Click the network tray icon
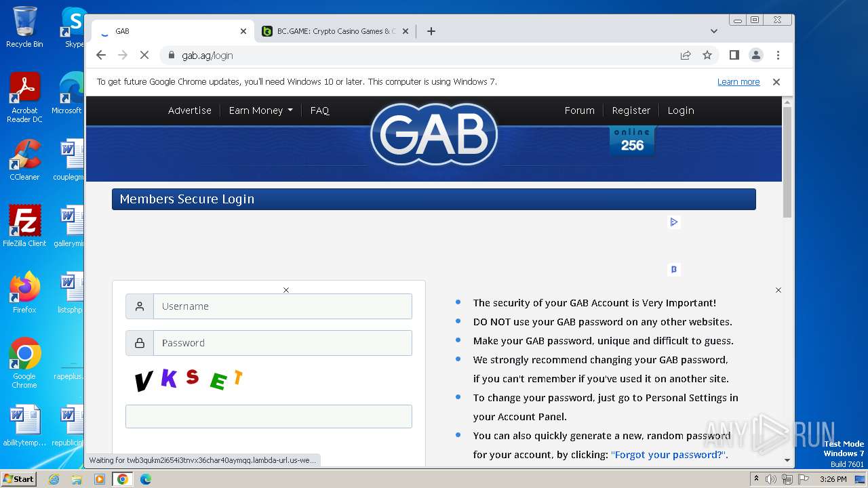Screen dimensions: 868x488 (787, 479)
